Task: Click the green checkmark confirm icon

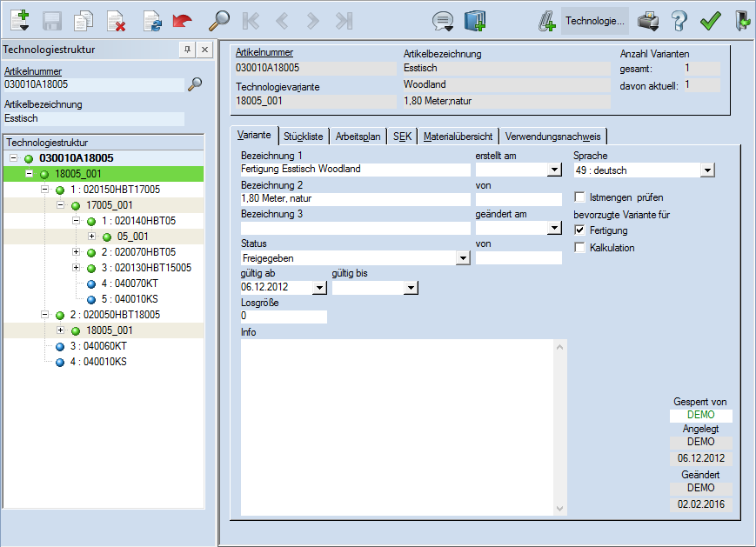Action: click(711, 20)
